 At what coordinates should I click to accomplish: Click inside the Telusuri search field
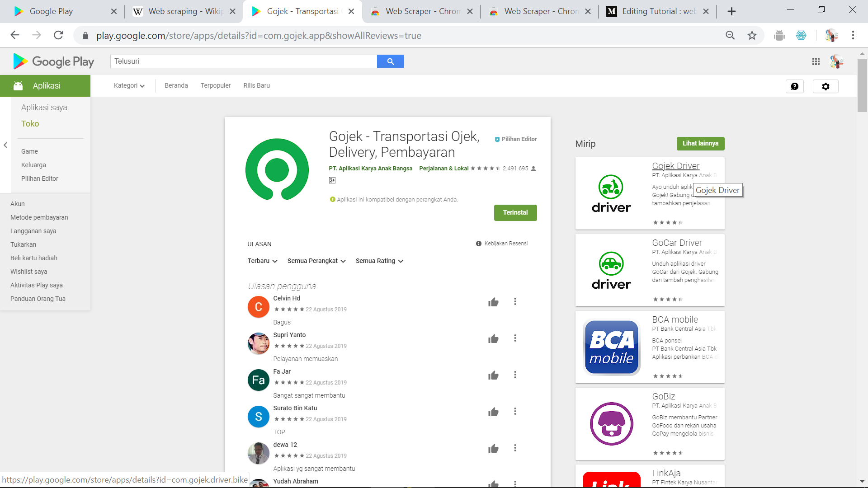pos(244,61)
